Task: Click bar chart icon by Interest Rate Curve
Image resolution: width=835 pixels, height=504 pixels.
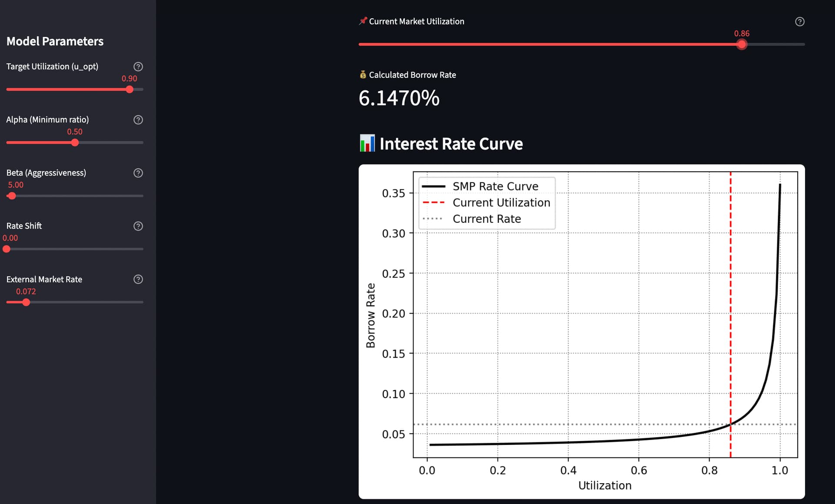Action: (x=367, y=143)
